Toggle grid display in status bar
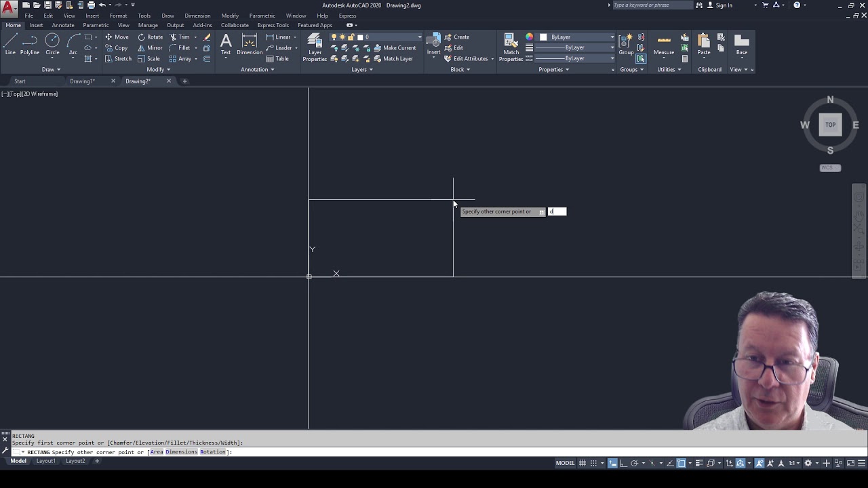Screen dimensions: 868x488 click(583, 464)
